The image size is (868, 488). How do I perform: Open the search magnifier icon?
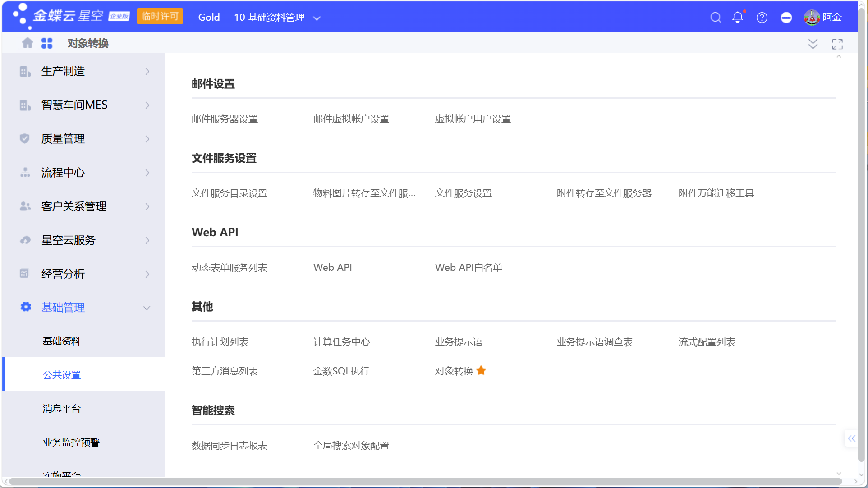(x=716, y=18)
